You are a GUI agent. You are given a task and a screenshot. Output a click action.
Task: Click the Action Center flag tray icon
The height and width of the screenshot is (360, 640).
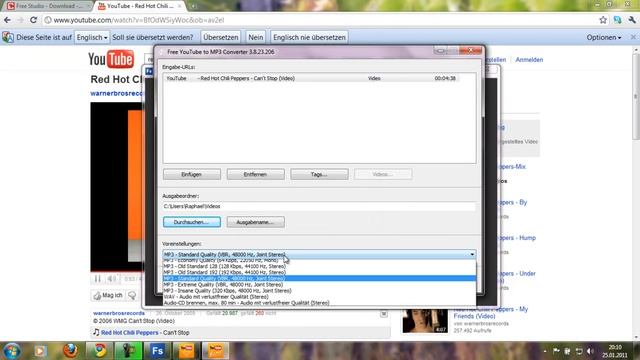pos(556,351)
